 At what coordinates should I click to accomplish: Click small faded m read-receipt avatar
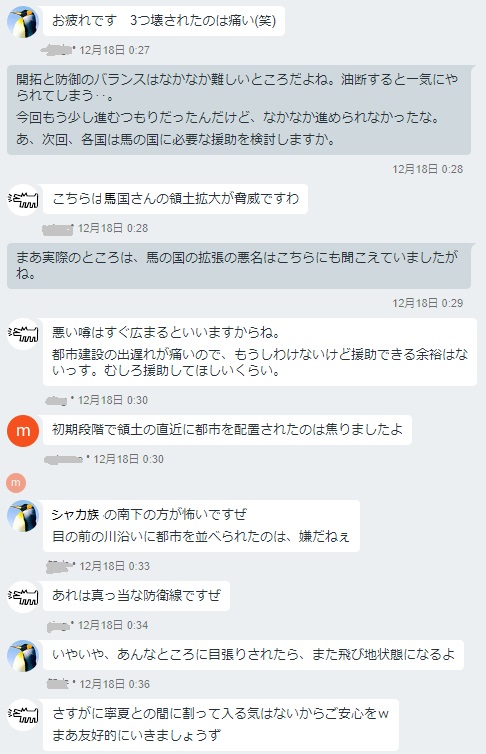(16, 482)
